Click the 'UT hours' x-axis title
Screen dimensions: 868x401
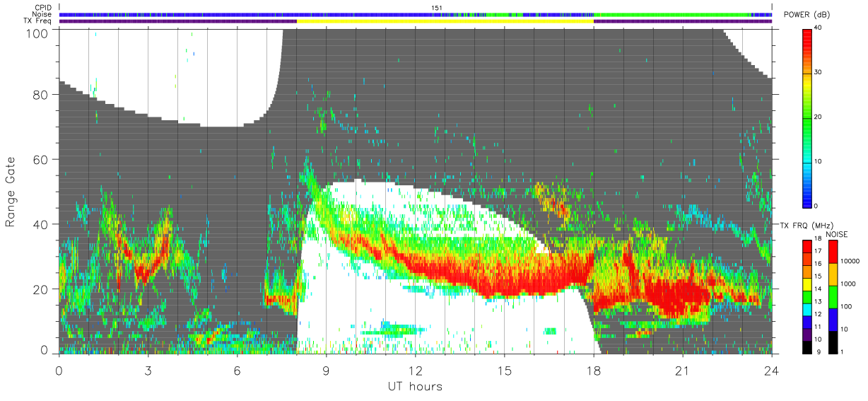pos(415,387)
